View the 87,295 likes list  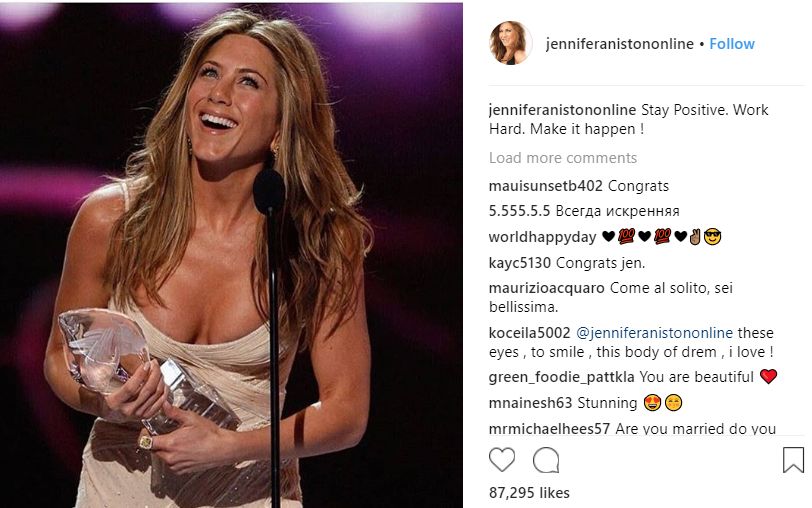coord(529,492)
